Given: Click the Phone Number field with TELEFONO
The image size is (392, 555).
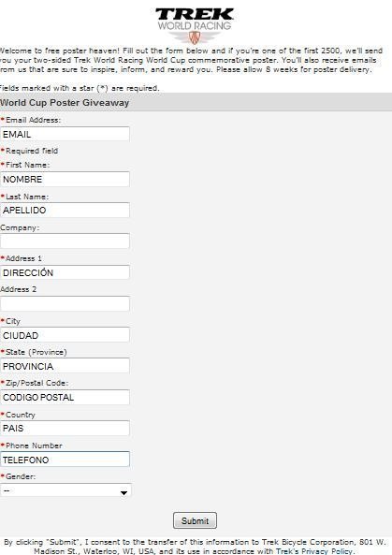Looking at the screenshot, I should tap(65, 460).
